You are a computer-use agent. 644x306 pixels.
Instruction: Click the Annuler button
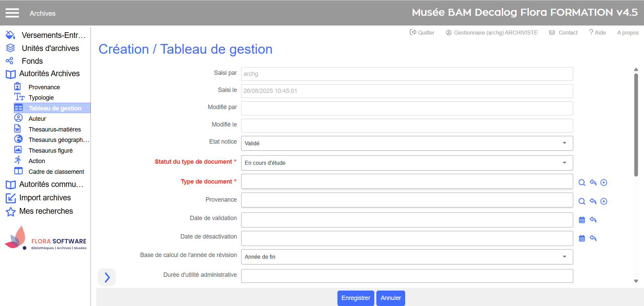[x=390, y=298]
